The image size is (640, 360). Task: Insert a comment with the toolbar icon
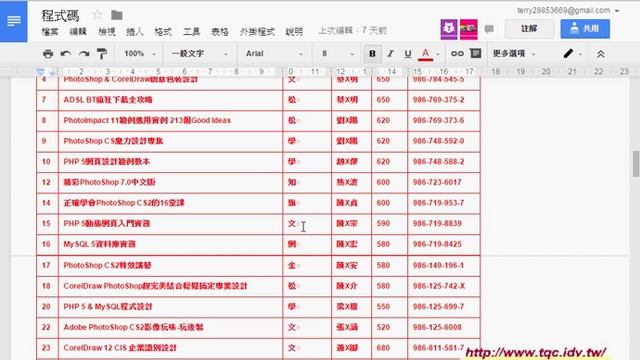pos(476,53)
